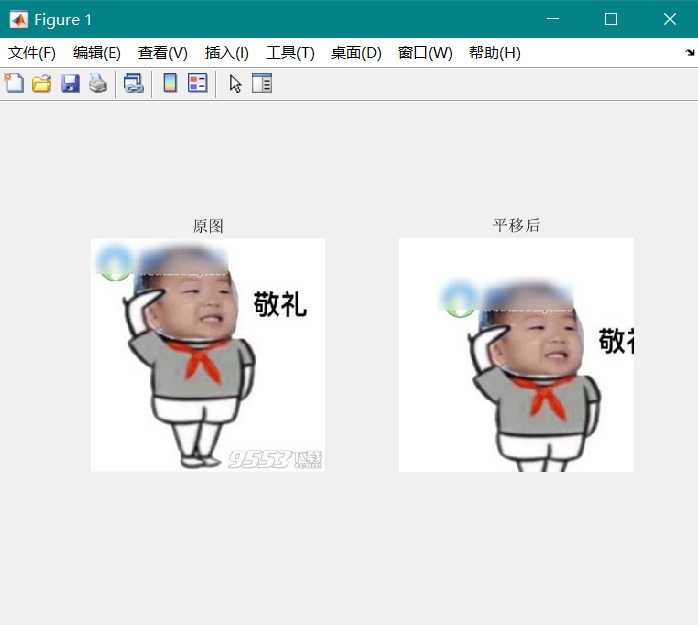Open the 文件(F) menu

tap(32, 53)
